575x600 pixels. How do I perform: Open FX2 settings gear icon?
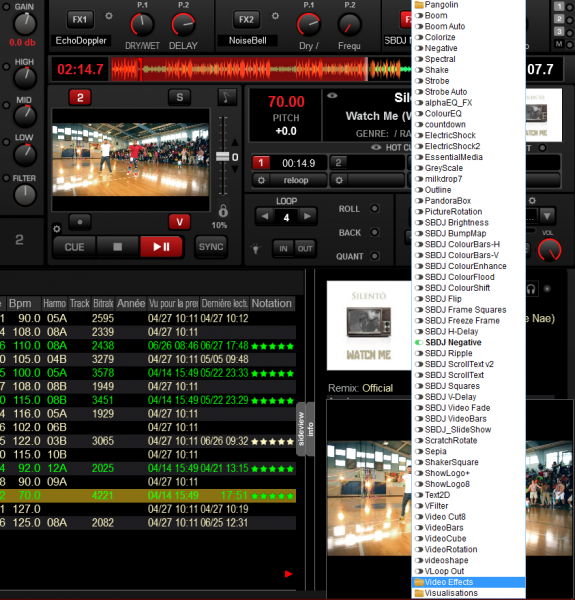[x=275, y=16]
